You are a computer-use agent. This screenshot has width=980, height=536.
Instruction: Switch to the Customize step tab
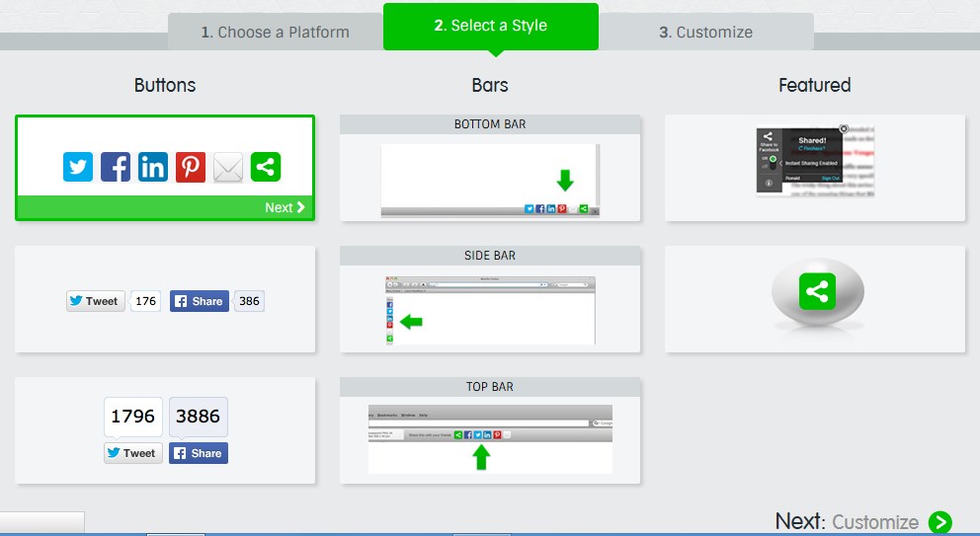pos(706,33)
